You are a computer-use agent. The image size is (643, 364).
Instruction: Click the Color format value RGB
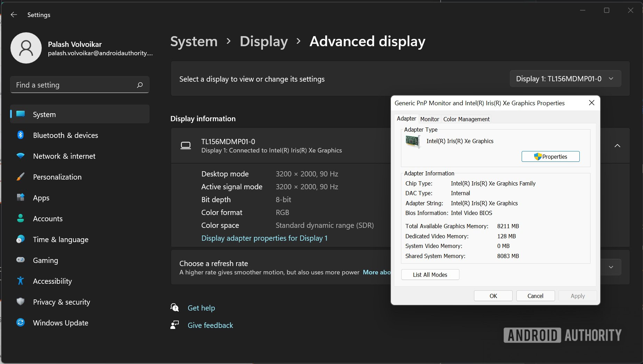coord(282,212)
